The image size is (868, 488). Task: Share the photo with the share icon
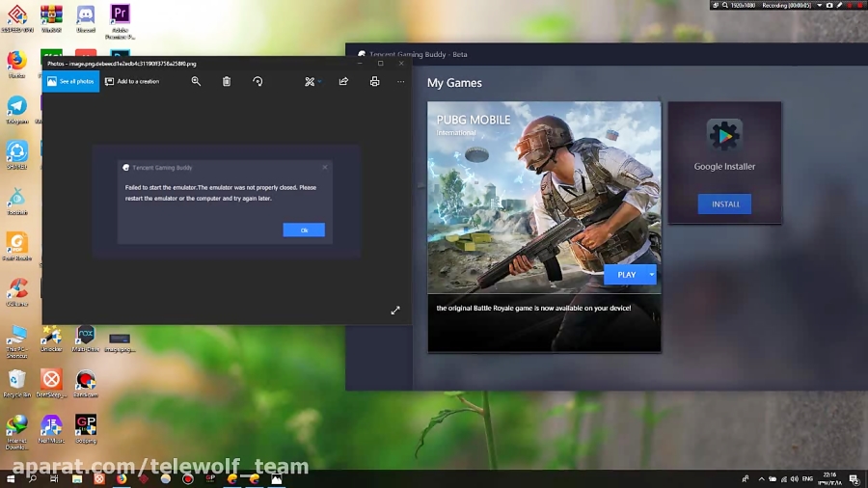(x=343, y=81)
